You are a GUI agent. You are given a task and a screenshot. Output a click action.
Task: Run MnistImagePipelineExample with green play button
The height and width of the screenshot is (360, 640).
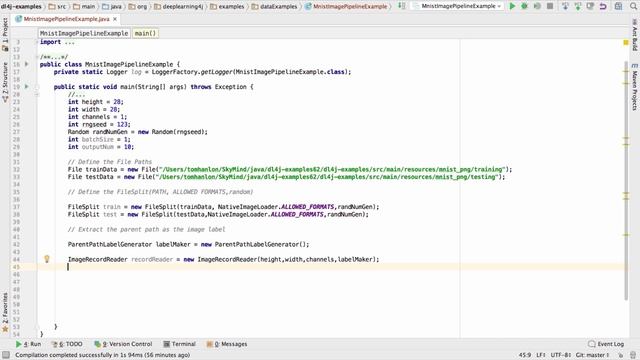[x=512, y=6]
